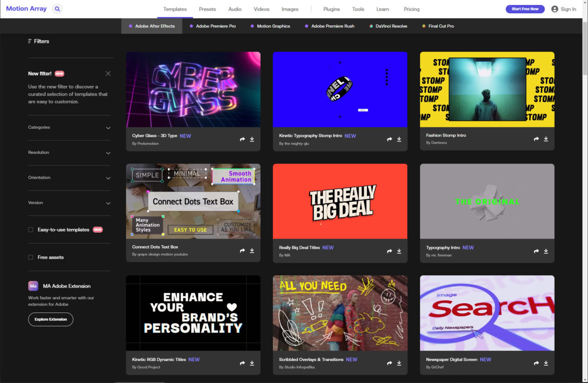The width and height of the screenshot is (588, 383).
Task: Open the Orientation filter dropdown
Action: click(x=108, y=178)
